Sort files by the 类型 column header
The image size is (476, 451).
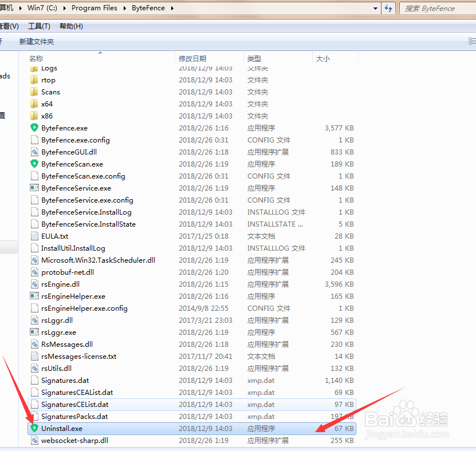point(254,58)
